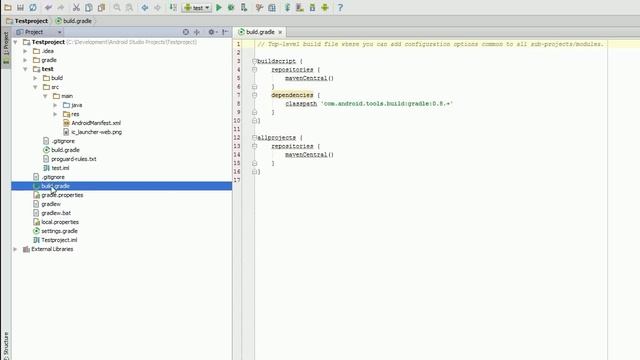Toggle the Project side tool tab

point(6,48)
